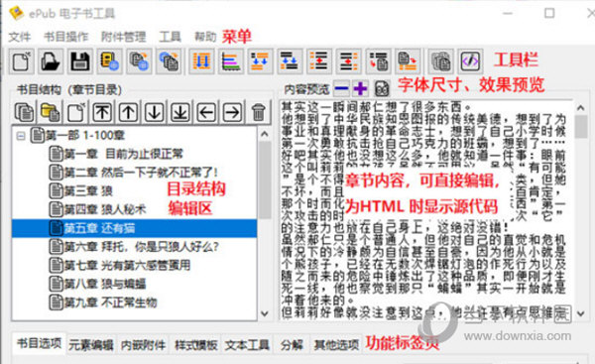This screenshot has width=595, height=364.
Task: Open the 书目操作 menu
Action: click(66, 37)
